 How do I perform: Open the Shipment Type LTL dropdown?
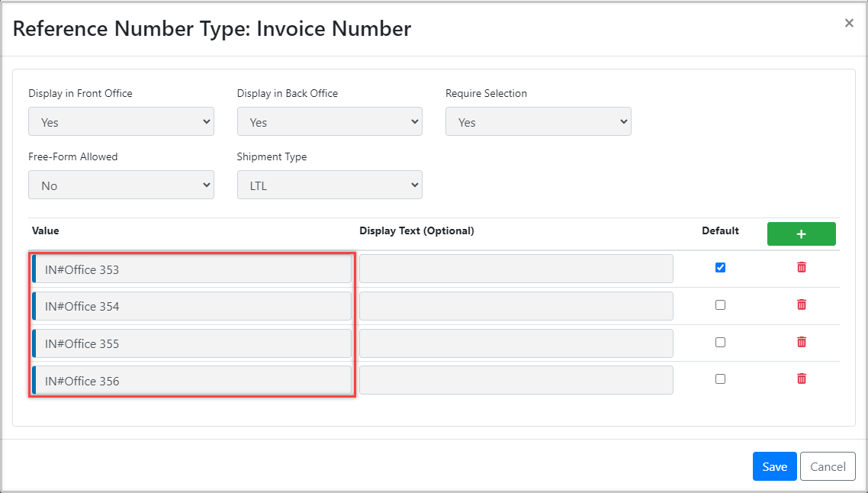(x=330, y=185)
